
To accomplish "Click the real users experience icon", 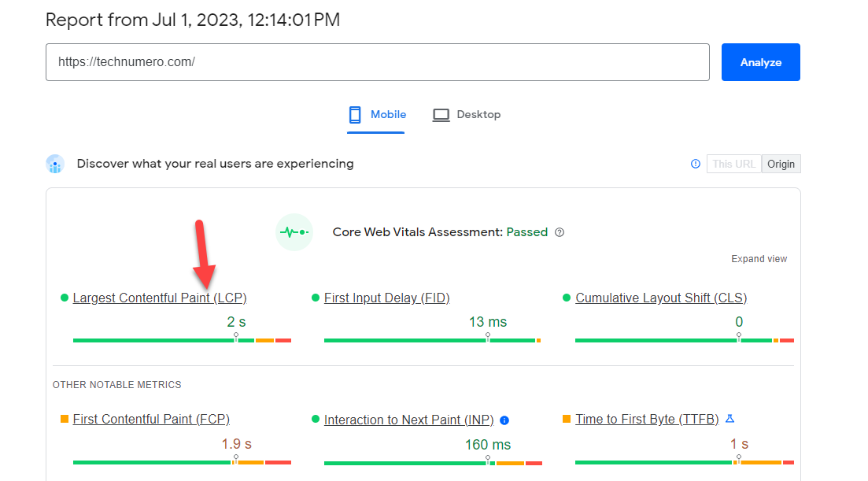I will click(x=55, y=164).
